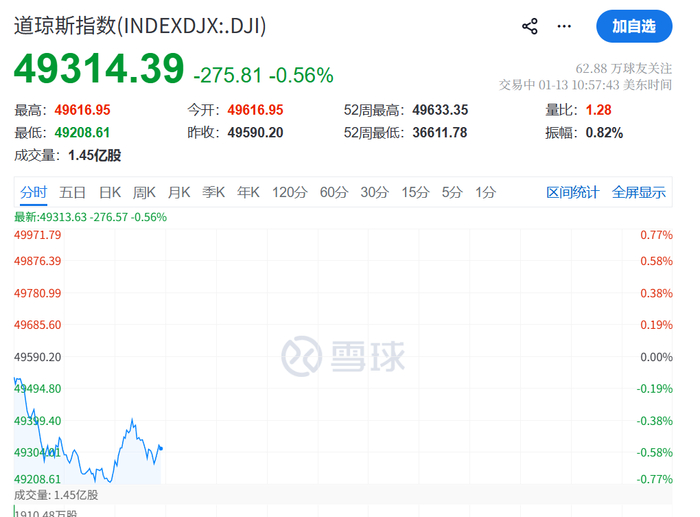700x517 pixels.
Task: Choose the 15分 interval tab
Action: [x=415, y=192]
